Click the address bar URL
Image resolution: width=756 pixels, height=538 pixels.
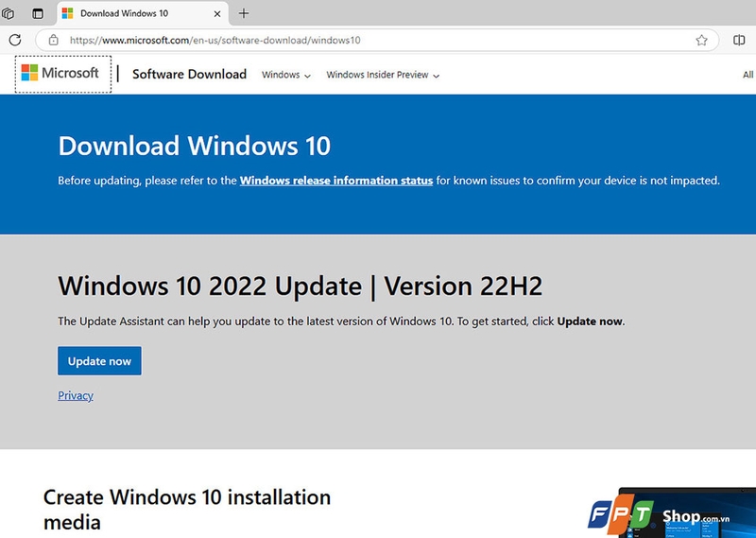[x=215, y=40]
